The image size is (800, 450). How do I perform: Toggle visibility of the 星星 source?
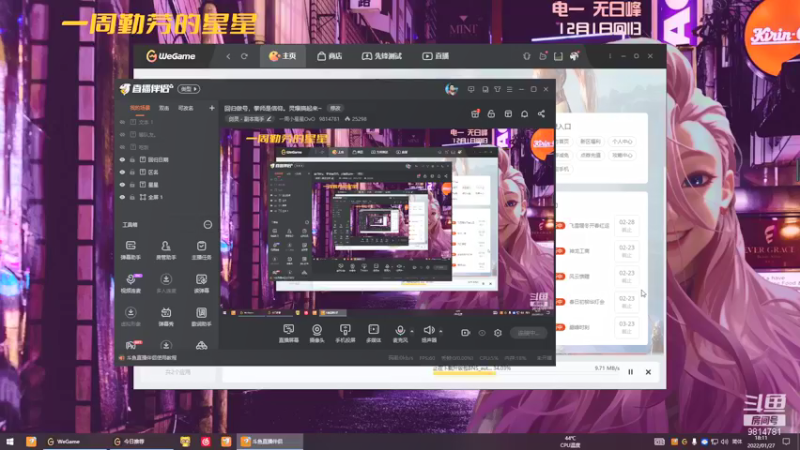tap(122, 185)
